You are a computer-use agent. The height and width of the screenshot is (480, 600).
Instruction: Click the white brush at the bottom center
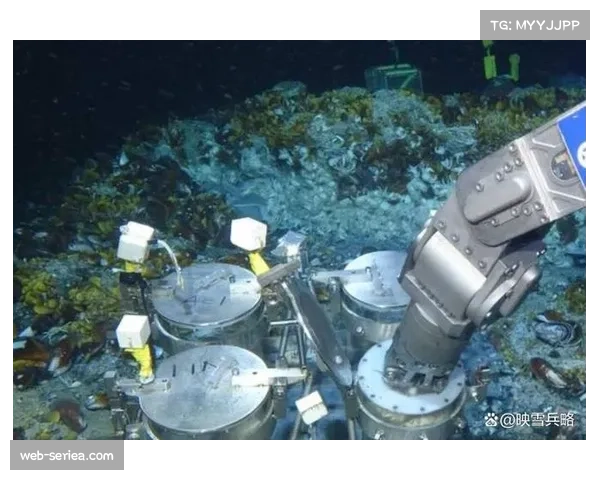(311, 406)
